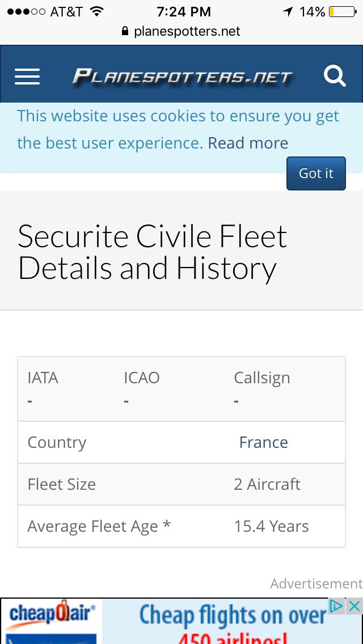Tap the search magnifier icon
The width and height of the screenshot is (363, 644).
(x=335, y=76)
